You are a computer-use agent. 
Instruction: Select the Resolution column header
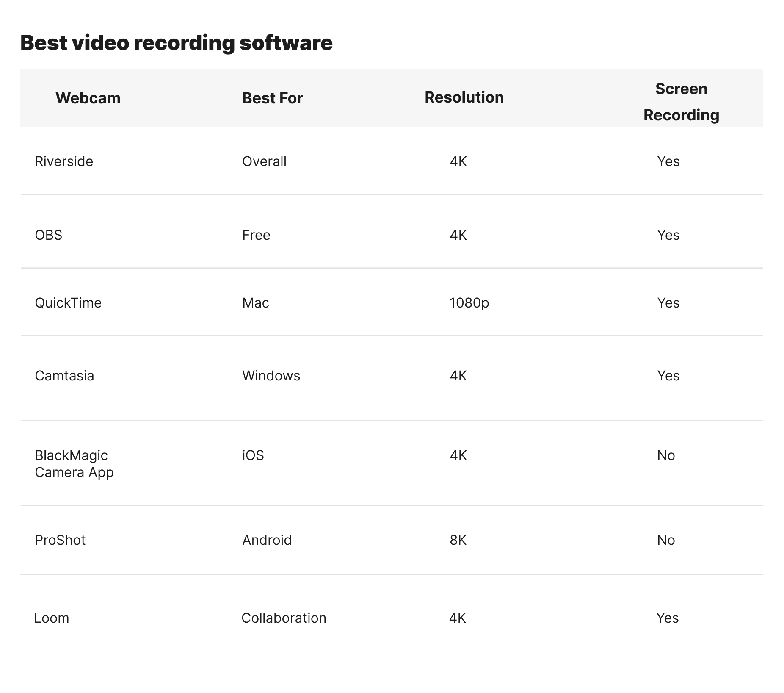(464, 97)
